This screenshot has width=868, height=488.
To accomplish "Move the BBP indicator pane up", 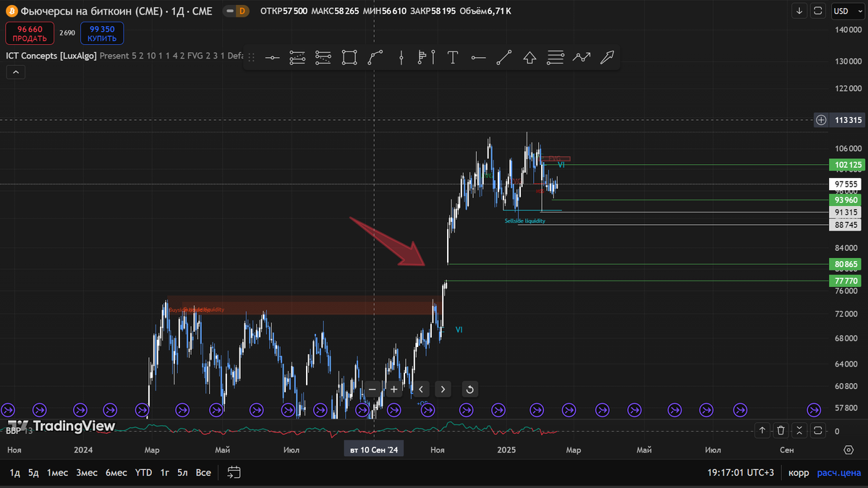I will (x=762, y=430).
